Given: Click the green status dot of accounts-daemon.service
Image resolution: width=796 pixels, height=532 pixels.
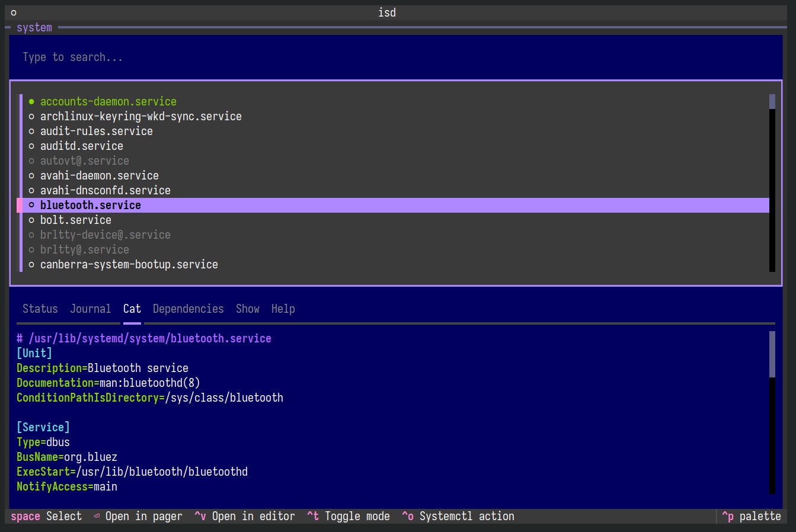Looking at the screenshot, I should [31, 101].
